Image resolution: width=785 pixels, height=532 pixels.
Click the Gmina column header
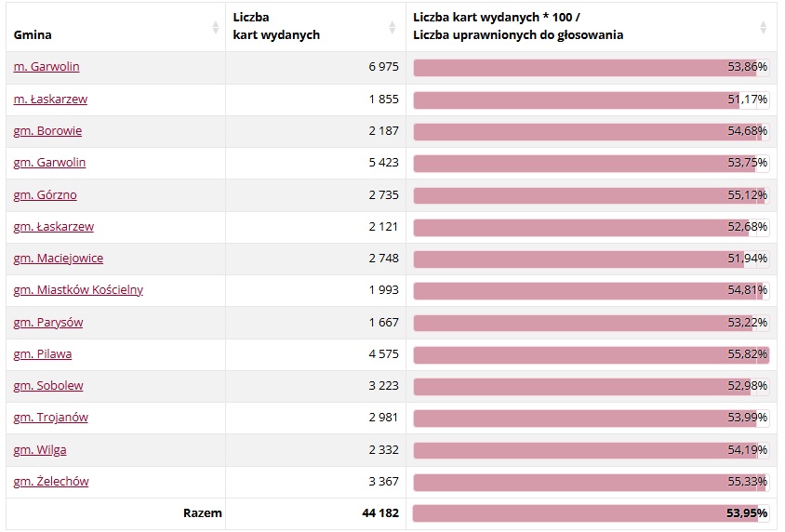tap(33, 35)
